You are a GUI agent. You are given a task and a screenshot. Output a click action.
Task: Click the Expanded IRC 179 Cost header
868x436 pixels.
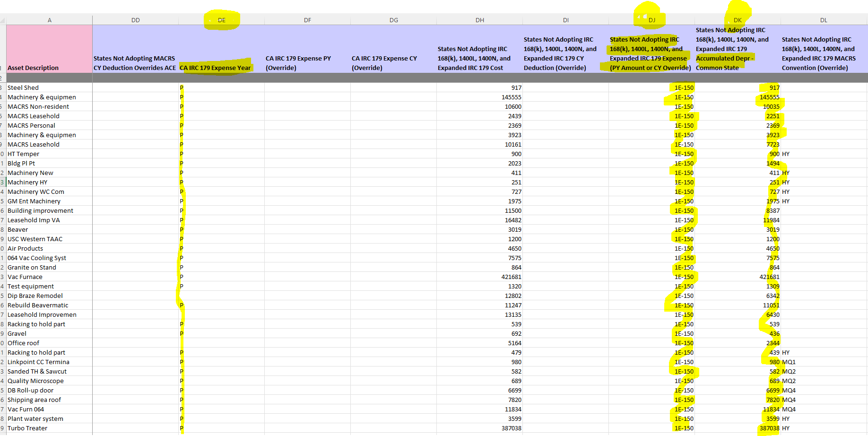[x=479, y=49]
